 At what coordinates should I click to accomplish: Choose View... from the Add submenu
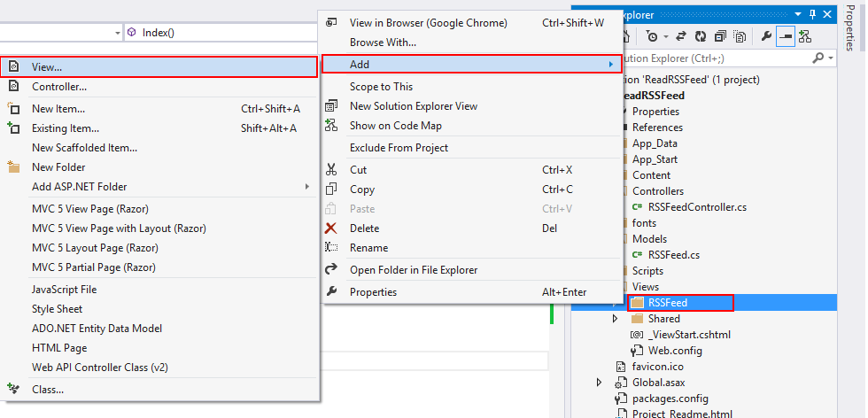tap(159, 66)
